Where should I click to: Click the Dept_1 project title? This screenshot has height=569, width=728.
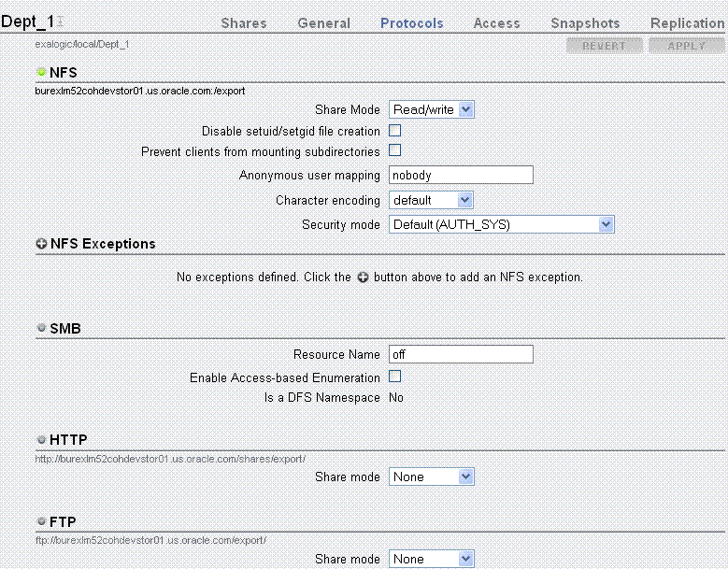(28, 21)
